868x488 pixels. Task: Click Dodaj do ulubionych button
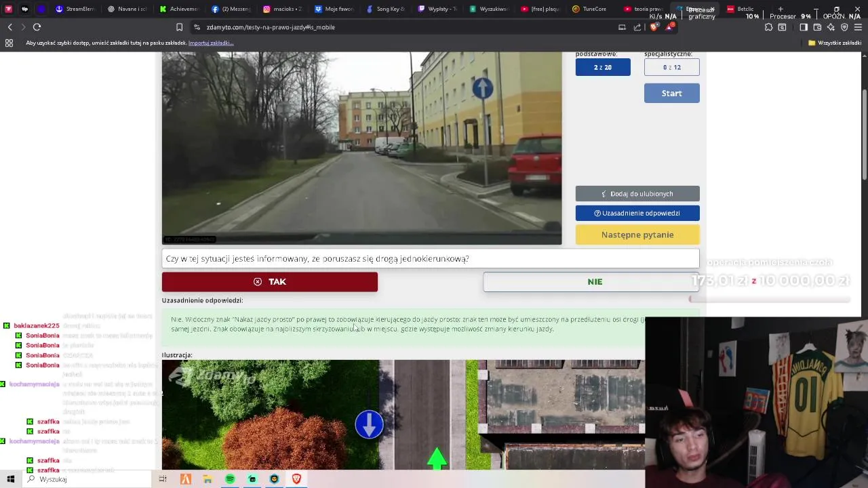point(637,194)
